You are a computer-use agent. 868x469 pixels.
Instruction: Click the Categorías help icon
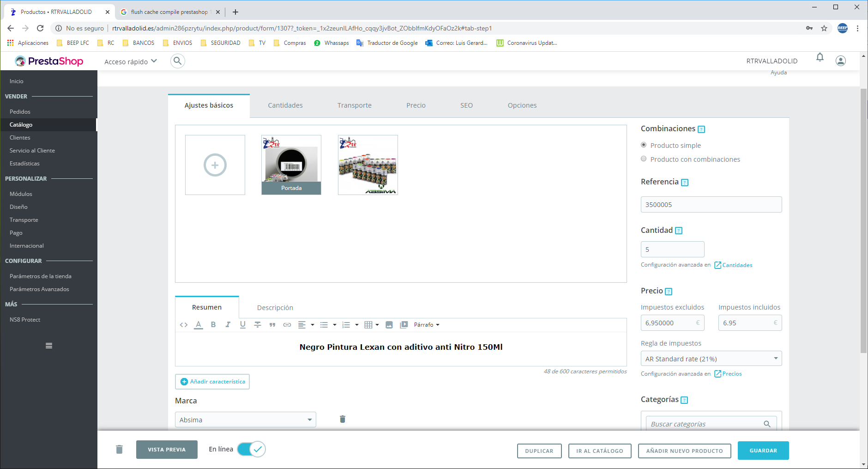point(684,400)
